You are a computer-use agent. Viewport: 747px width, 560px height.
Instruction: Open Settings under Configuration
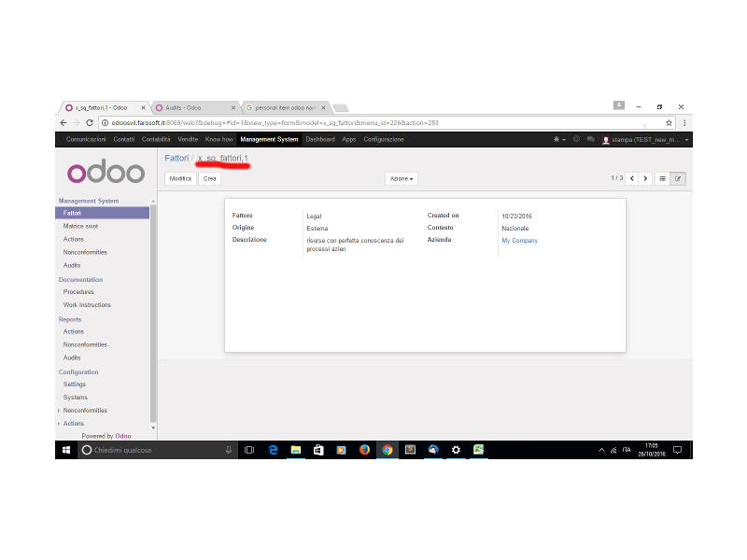[75, 385]
